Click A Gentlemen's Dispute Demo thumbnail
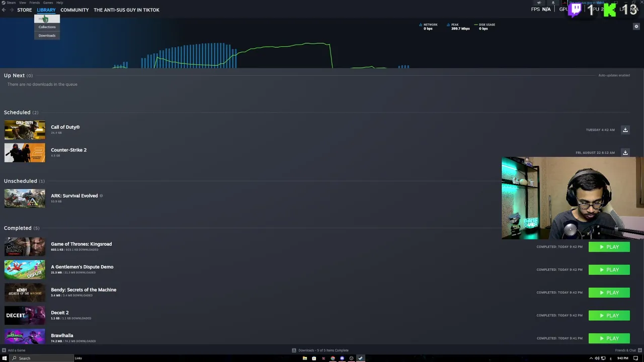644x362 pixels. 25,269
